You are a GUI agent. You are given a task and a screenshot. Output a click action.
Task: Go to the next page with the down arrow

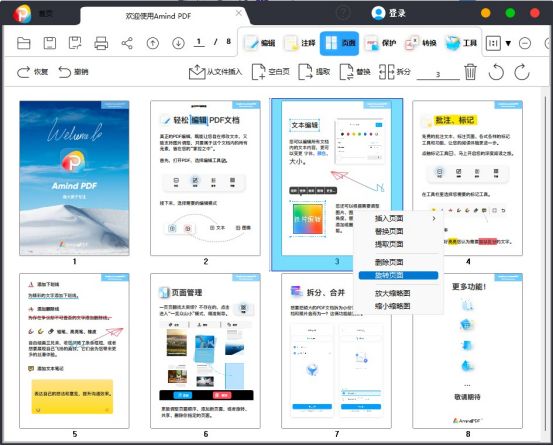click(x=178, y=43)
